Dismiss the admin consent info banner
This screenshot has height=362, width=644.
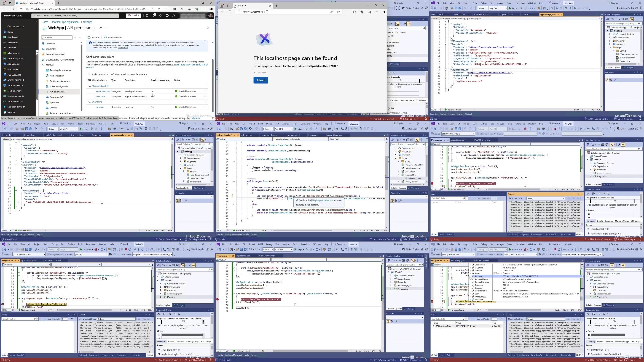[205, 42]
